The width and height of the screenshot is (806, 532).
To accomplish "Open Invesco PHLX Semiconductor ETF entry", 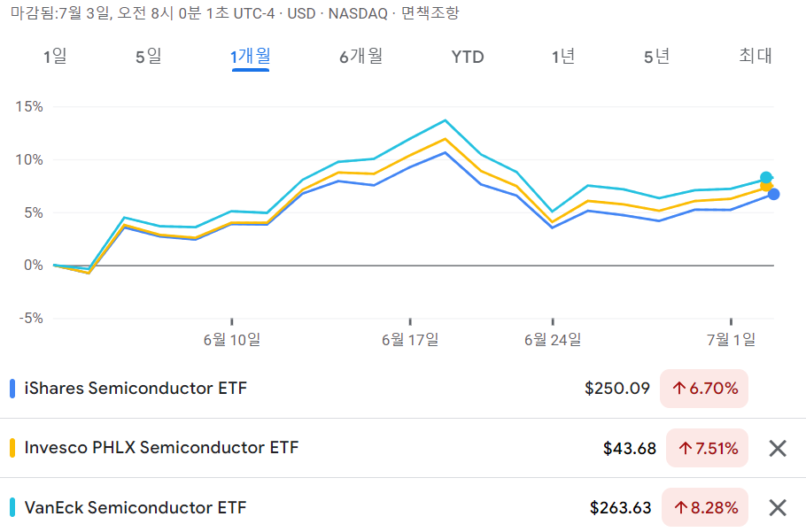I will (x=161, y=448).
